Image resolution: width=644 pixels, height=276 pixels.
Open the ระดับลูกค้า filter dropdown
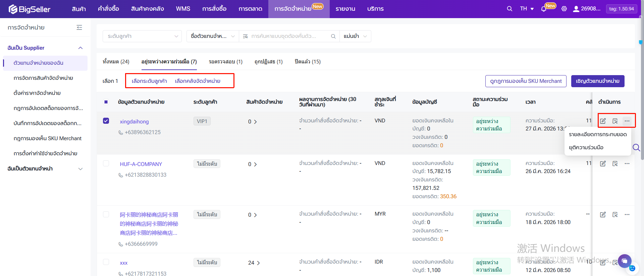[142, 36]
